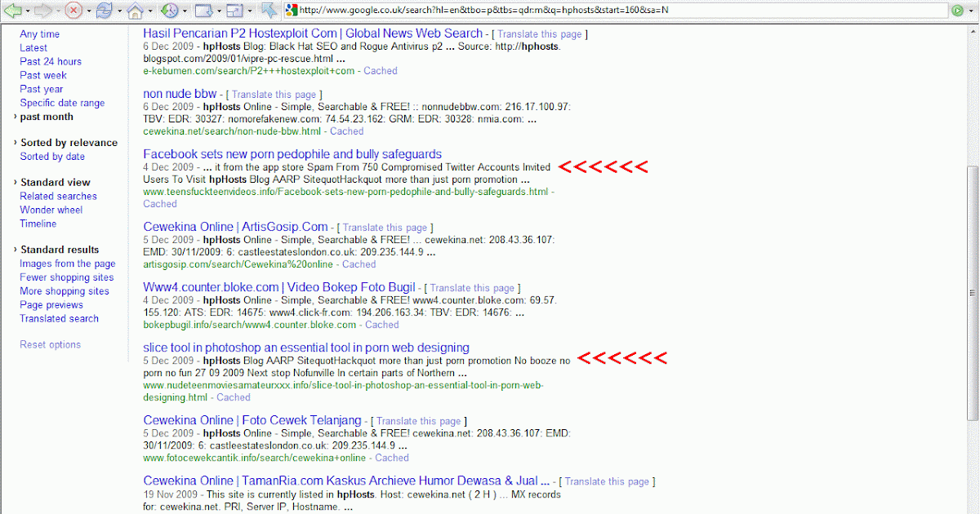
Task: Open Cached copy of e-kebumen.com result
Action: click(x=381, y=71)
